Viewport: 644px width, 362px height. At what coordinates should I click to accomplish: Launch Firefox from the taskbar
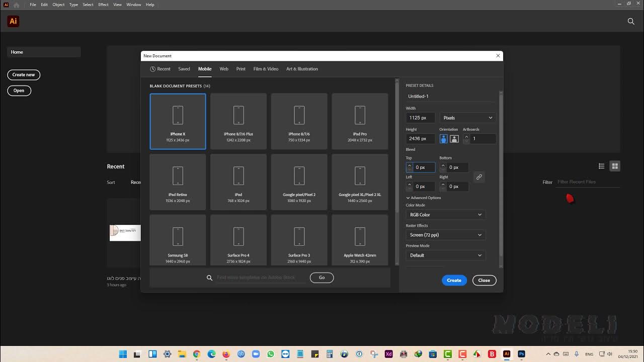pos(226,354)
